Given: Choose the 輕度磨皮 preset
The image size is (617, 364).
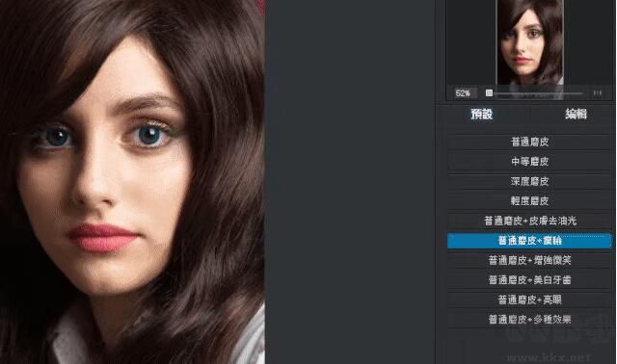Looking at the screenshot, I should pos(529,201).
